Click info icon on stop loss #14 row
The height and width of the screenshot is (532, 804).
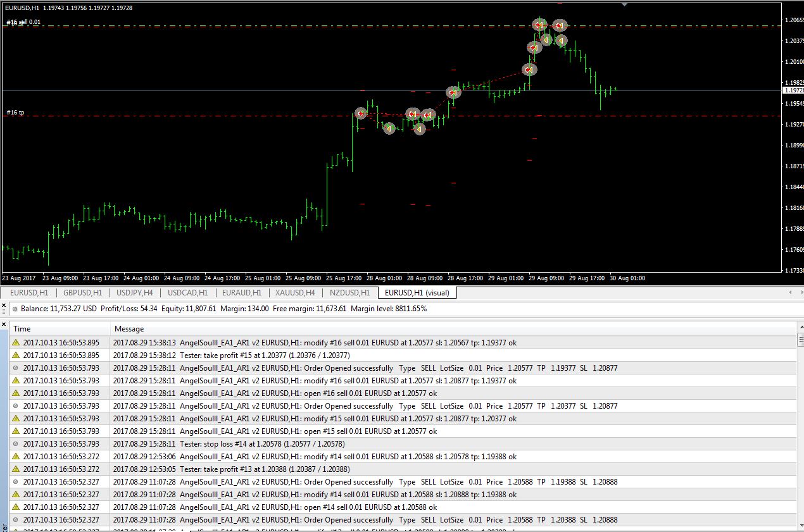tap(16, 443)
